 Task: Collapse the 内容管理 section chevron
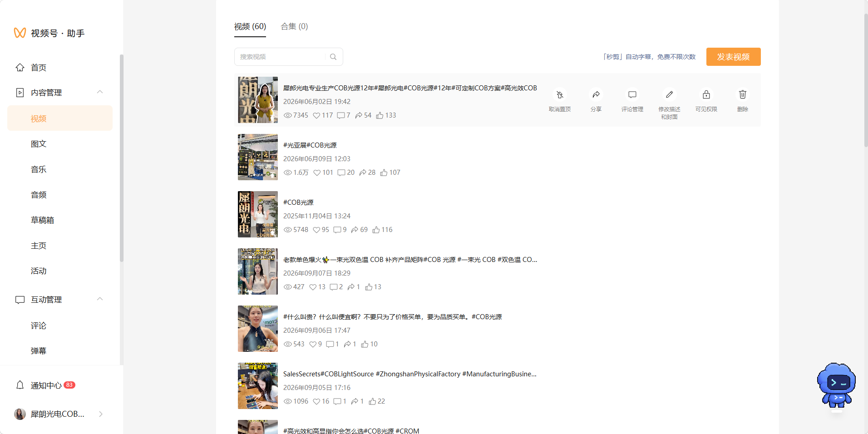coord(100,92)
